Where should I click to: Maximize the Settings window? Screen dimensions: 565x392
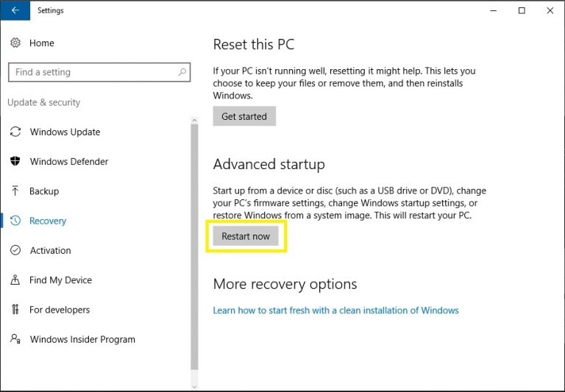[522, 10]
